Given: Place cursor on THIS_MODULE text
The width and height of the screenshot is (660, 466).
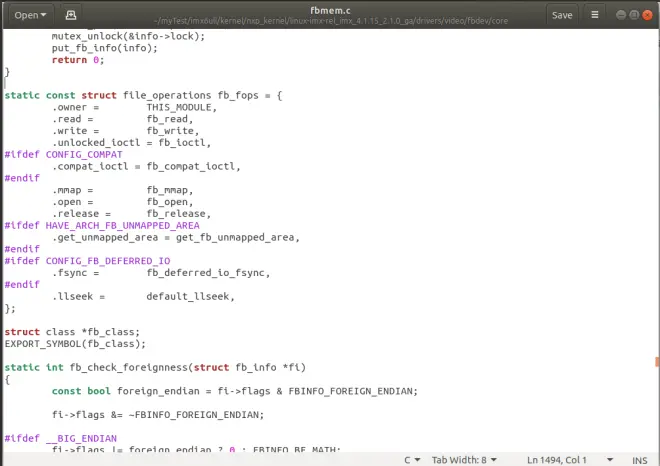Looking at the screenshot, I should 178,107.
